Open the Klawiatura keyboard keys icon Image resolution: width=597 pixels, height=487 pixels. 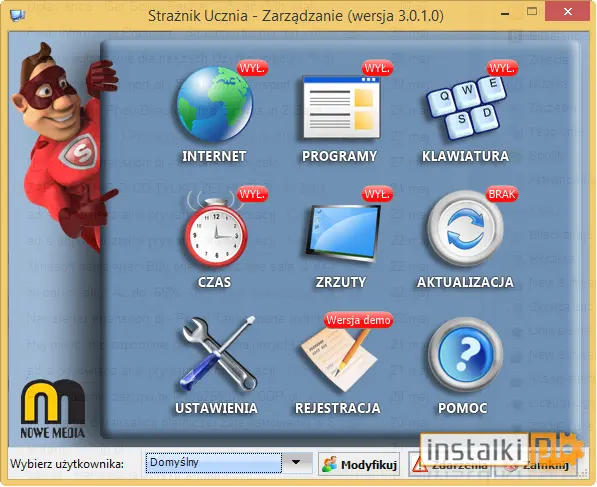point(466,108)
